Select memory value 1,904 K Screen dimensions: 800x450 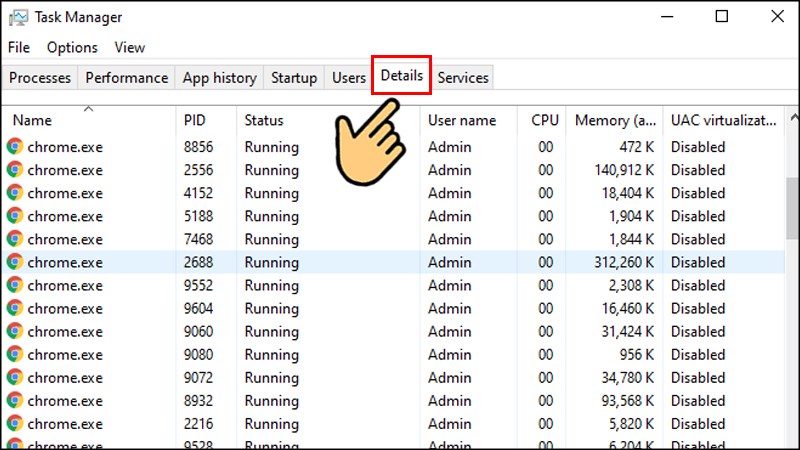coord(631,216)
